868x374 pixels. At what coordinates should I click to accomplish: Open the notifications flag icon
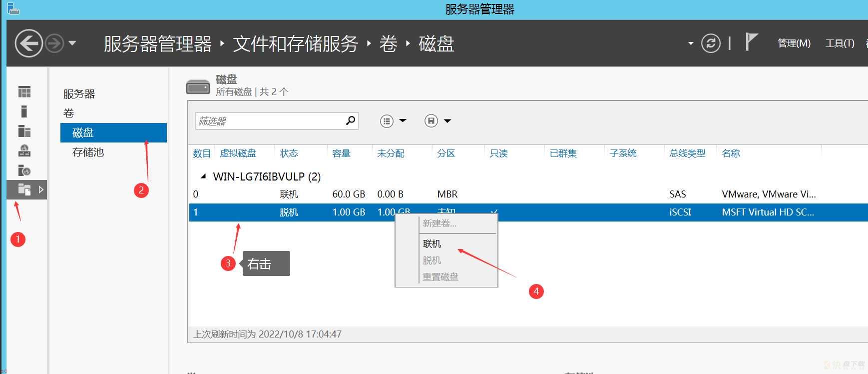(751, 42)
